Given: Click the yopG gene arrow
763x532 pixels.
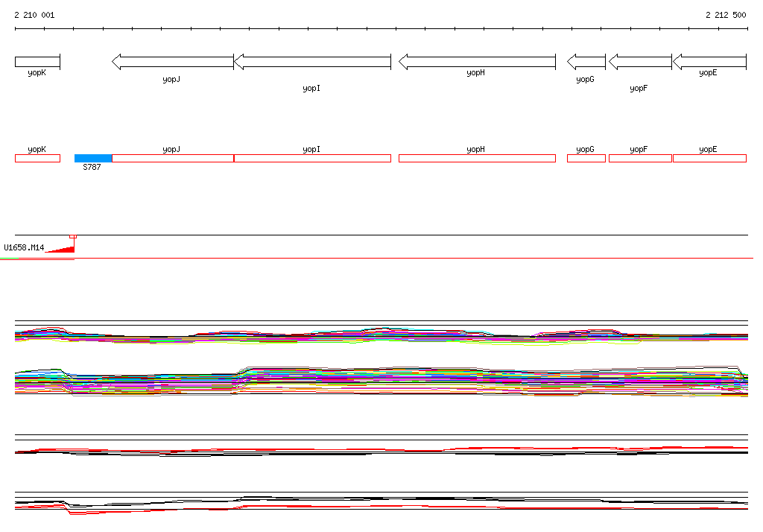Looking at the screenshot, I should tap(586, 62).
